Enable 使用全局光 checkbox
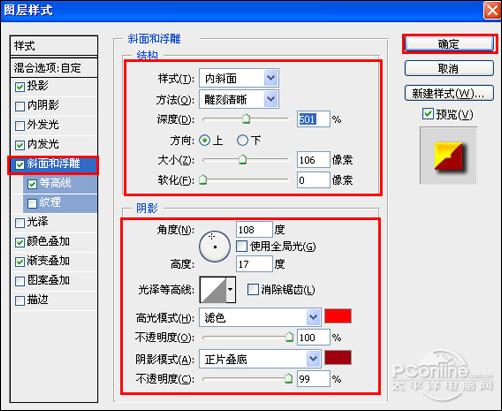This screenshot has height=411, width=502. [x=242, y=246]
